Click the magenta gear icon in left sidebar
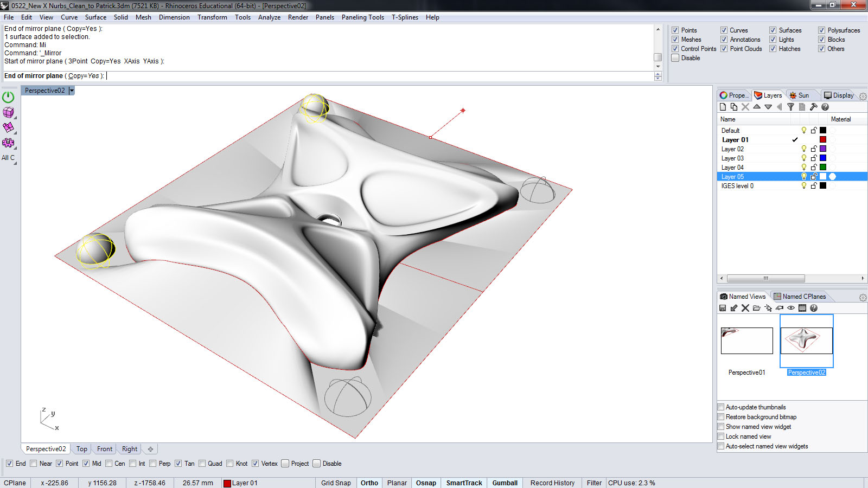 8,143
